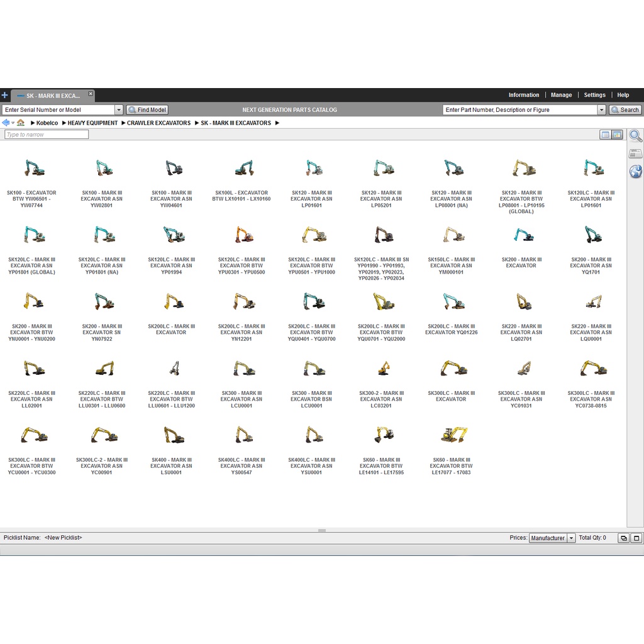Click the blue back arrow icon

6,123
